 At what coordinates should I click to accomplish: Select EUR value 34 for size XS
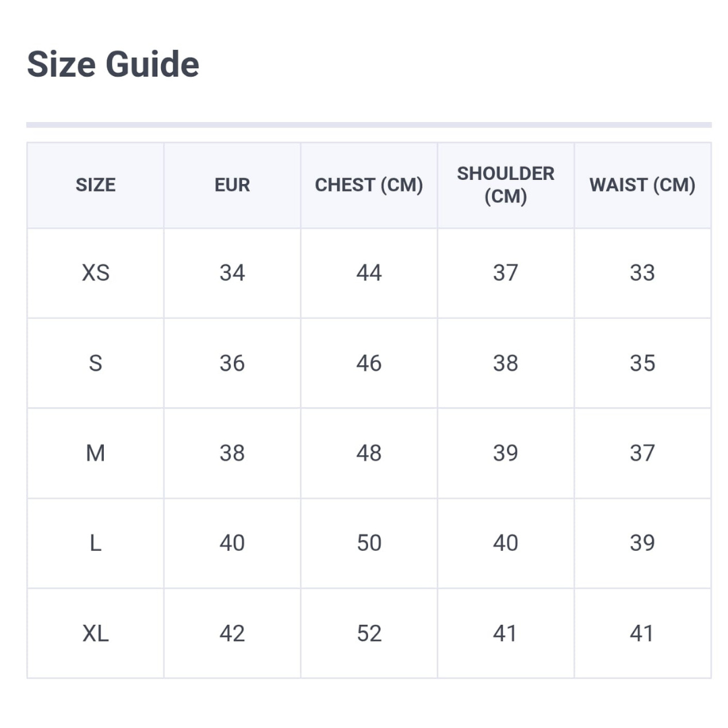pos(232,273)
